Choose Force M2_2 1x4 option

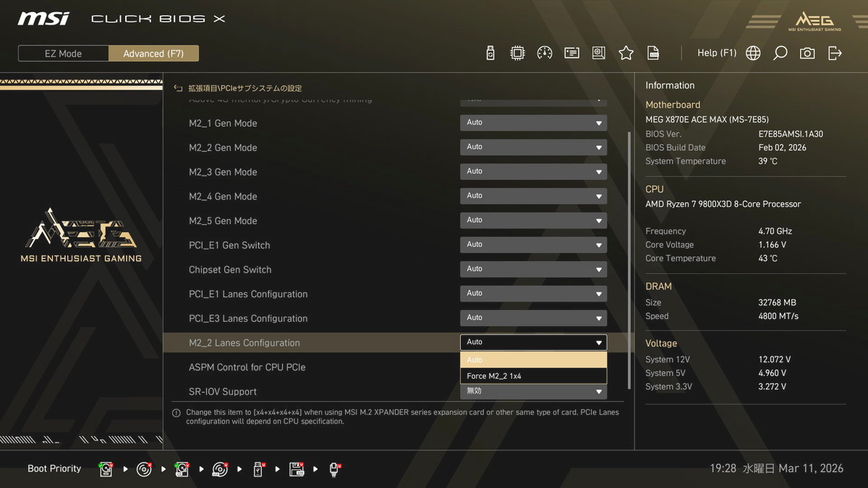tap(533, 376)
